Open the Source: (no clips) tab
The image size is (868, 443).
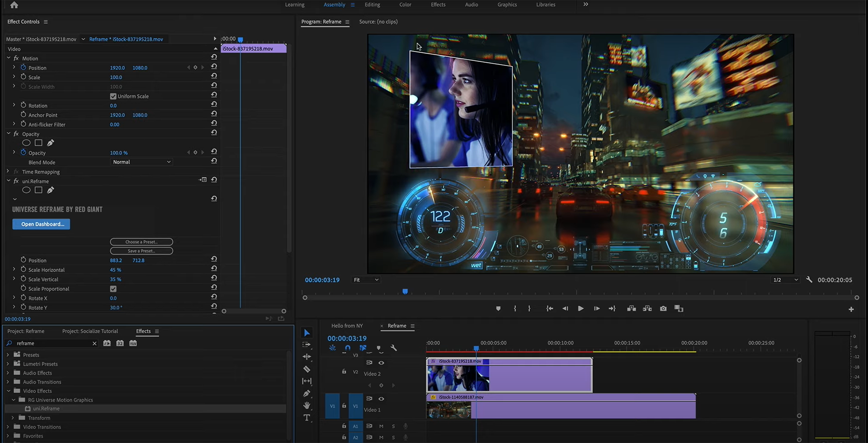click(378, 22)
